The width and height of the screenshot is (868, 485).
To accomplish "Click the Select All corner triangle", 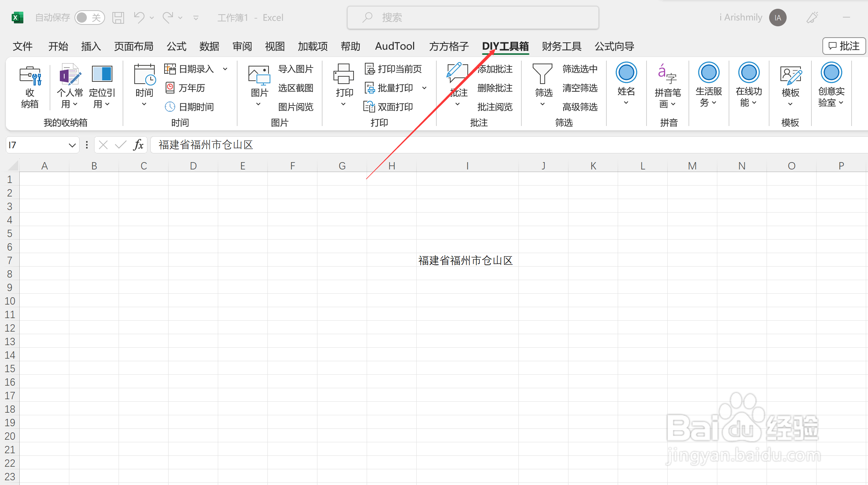I will 13,165.
